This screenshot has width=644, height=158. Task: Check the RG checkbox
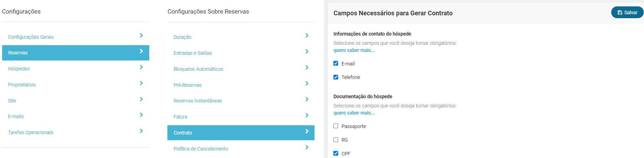click(x=336, y=139)
